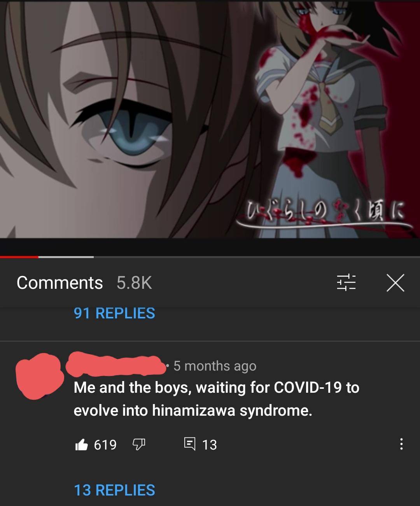Like the COVID-19 hinamizawa comment
420x506 pixels.
click(x=82, y=444)
